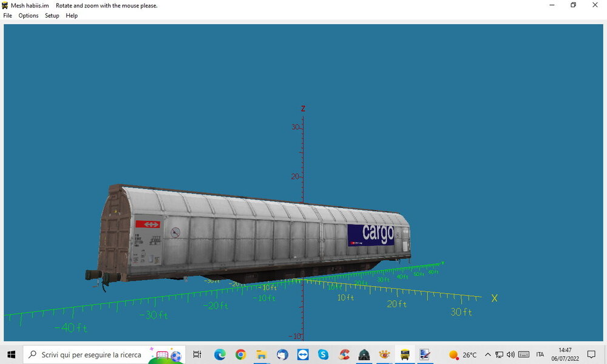The height and width of the screenshot is (364, 607).
Task: Open the Setup menu
Action: coord(52,16)
